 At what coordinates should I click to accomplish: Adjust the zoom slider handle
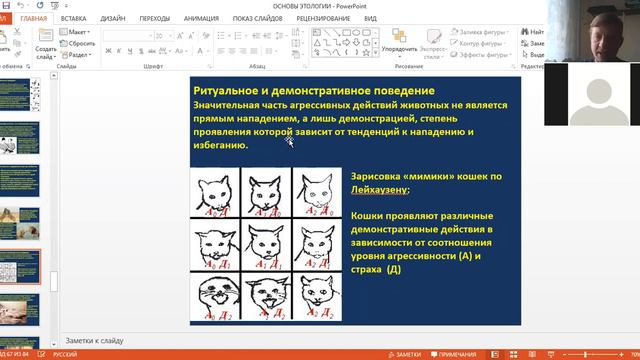pyautogui.click(x=585, y=355)
